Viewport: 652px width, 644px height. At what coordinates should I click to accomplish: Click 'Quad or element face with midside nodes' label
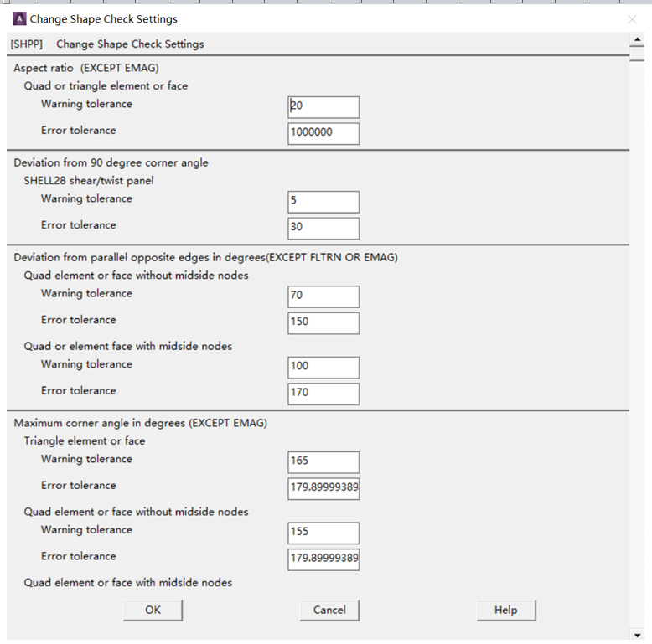[128, 346]
